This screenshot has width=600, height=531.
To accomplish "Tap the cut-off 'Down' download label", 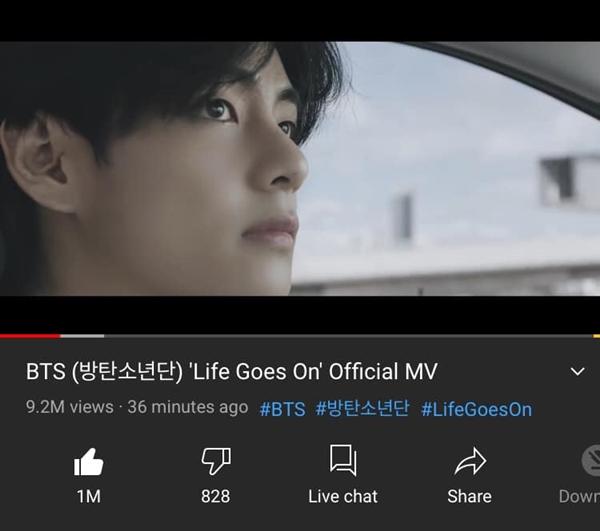I will coord(579,497).
